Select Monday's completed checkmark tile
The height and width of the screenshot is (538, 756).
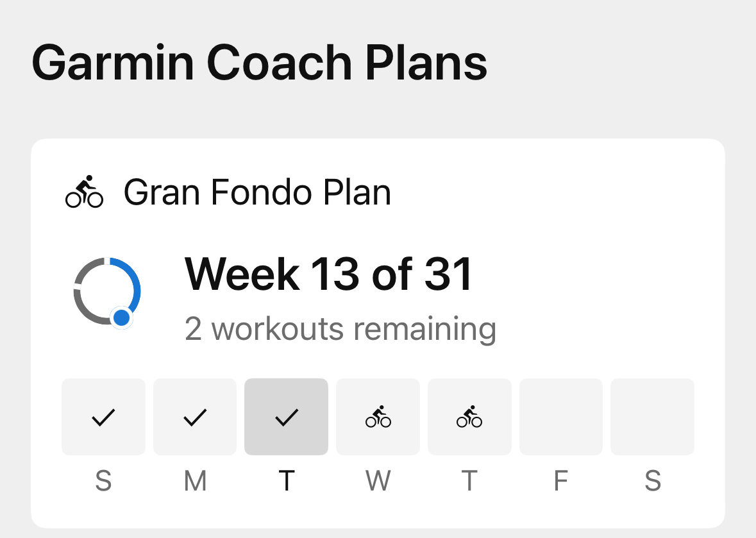195,417
